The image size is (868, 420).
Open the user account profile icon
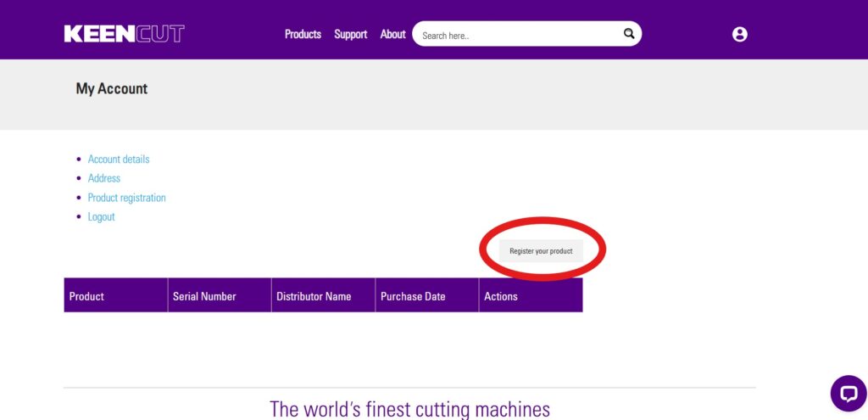pos(739,34)
